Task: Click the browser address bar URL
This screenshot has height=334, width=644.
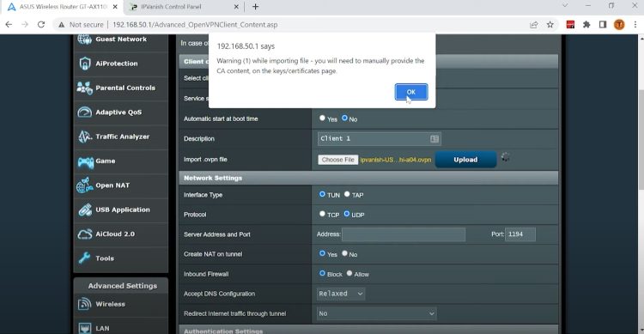Action: click(x=195, y=25)
